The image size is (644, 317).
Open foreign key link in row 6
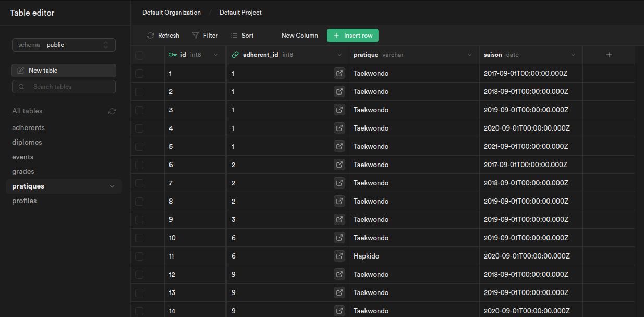click(x=339, y=165)
